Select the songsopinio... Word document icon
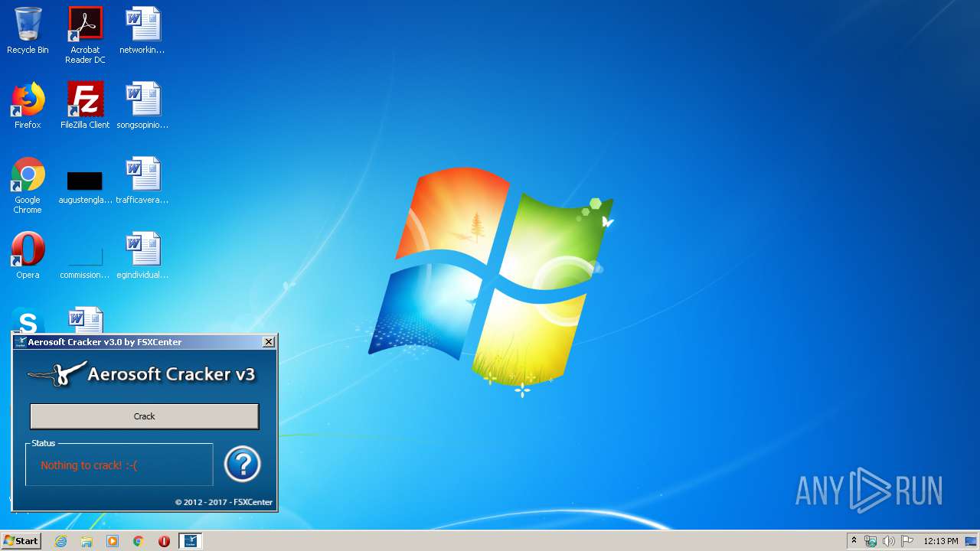Screen dimensions: 980x551 point(142,106)
